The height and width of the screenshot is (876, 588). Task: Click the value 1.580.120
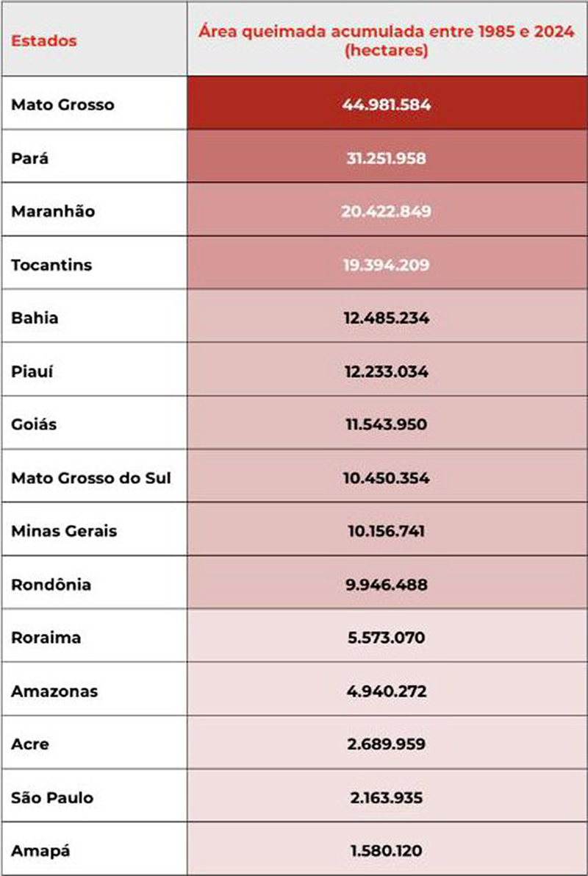click(386, 851)
